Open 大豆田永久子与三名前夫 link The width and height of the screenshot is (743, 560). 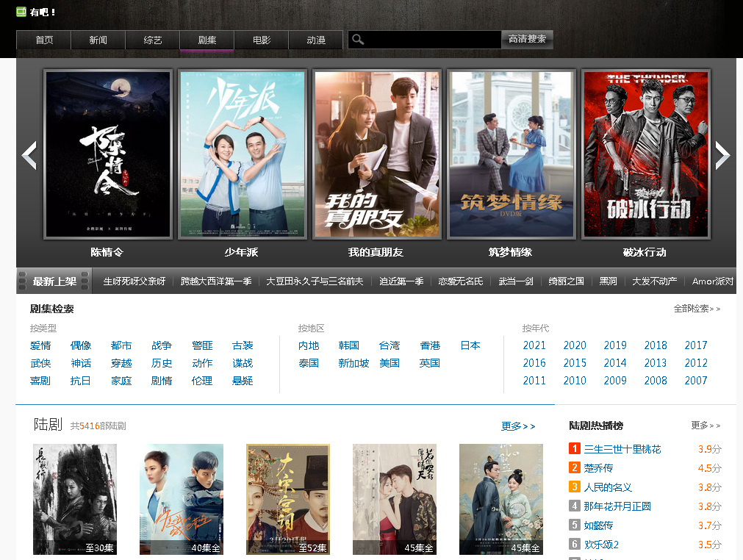point(315,281)
